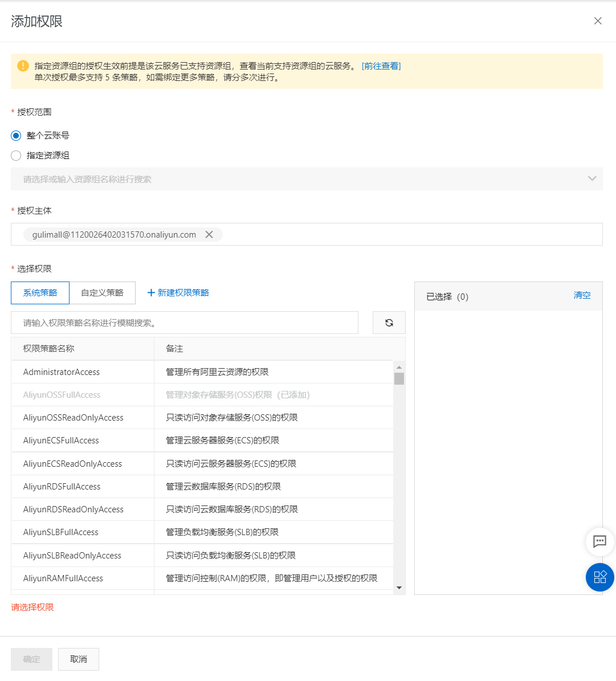Viewport: 616px width, 681px height.
Task: Select the AliyunSLBFullAccess policy
Action: pyautogui.click(x=202, y=532)
